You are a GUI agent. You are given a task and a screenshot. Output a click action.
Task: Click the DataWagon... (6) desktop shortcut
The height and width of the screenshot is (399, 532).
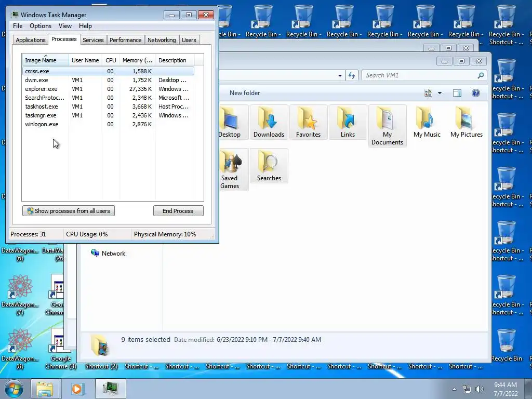click(x=20, y=254)
